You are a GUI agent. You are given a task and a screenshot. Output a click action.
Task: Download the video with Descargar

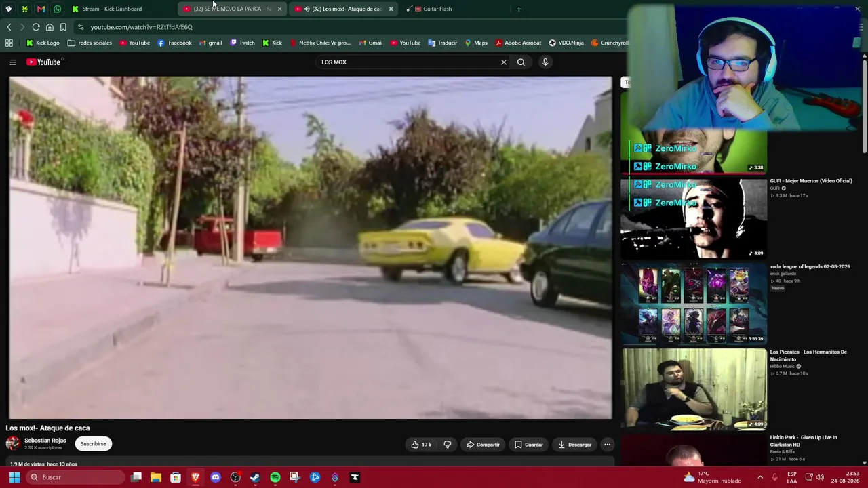click(574, 445)
